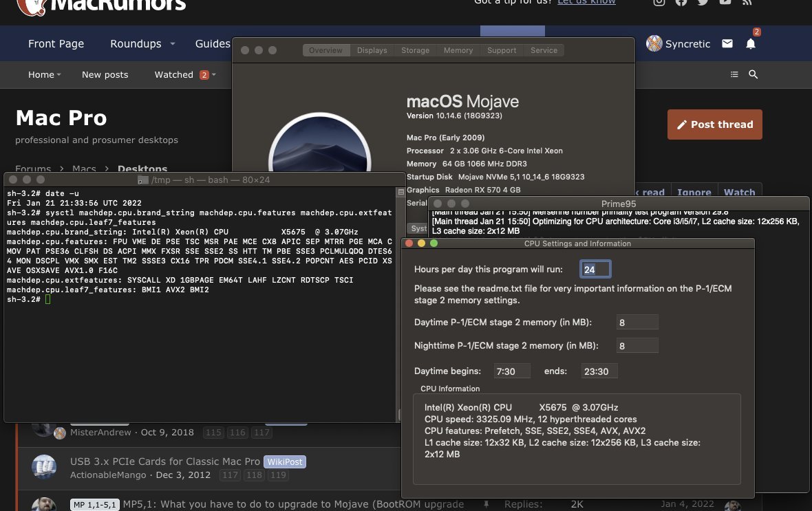Open the mail envelope inbox icon
This screenshot has height=511, width=812.
727,43
